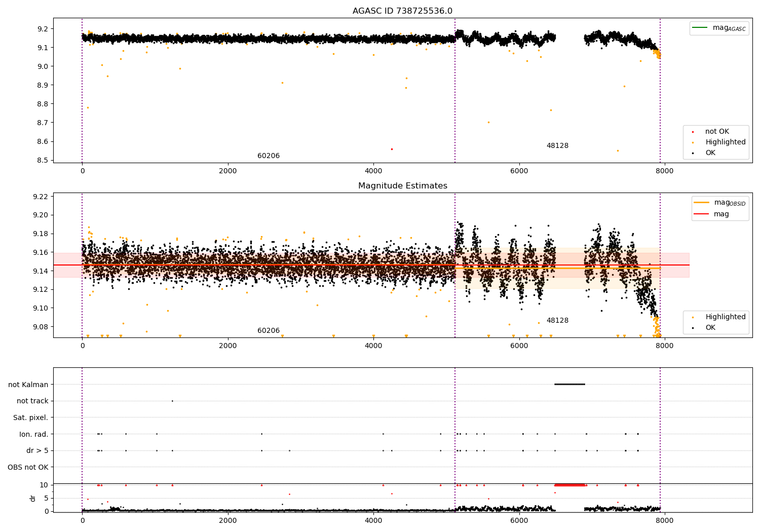Click the 8000 x-axis tick under top plot
This screenshot has height=532, width=760.
coord(665,171)
